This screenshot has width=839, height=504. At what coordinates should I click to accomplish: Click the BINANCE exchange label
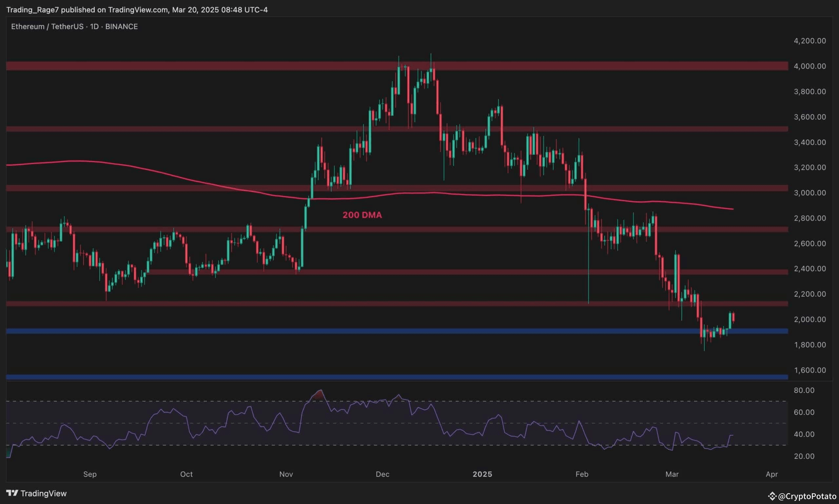point(121,26)
